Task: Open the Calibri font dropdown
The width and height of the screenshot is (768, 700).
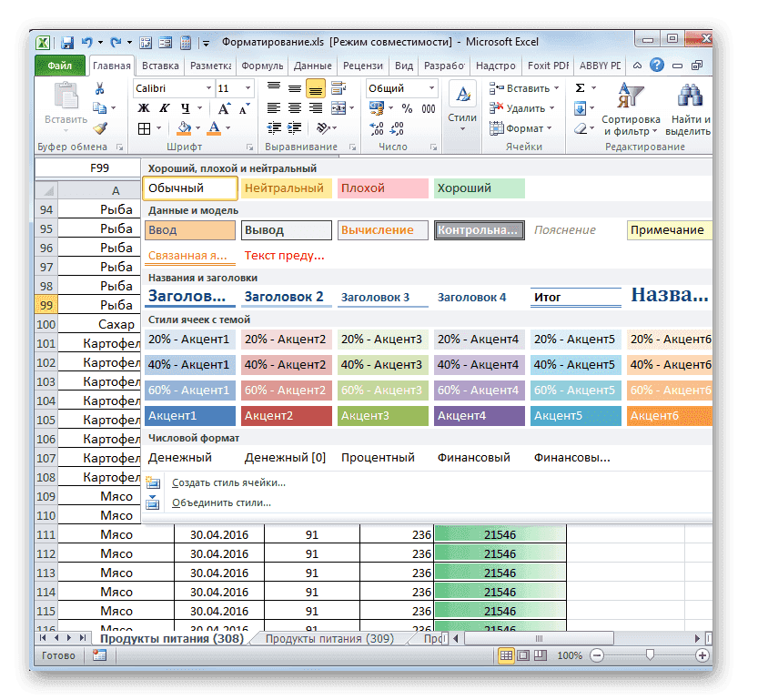Action: click(207, 88)
